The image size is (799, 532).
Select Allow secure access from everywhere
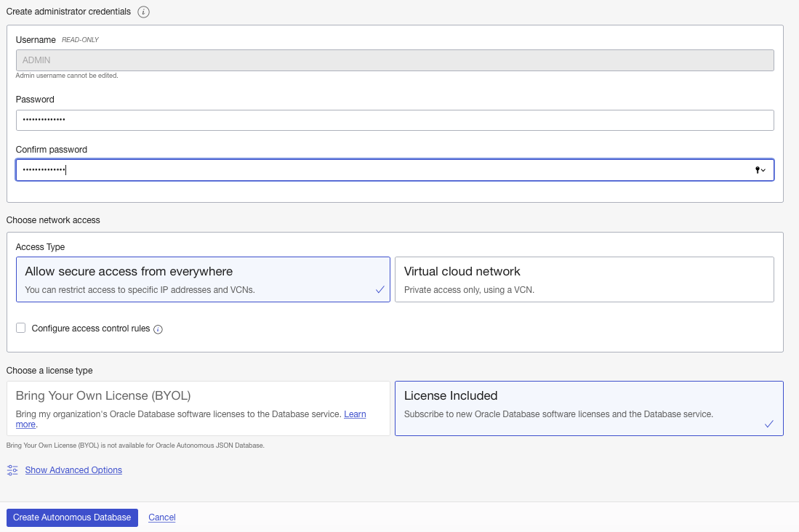tap(203, 279)
